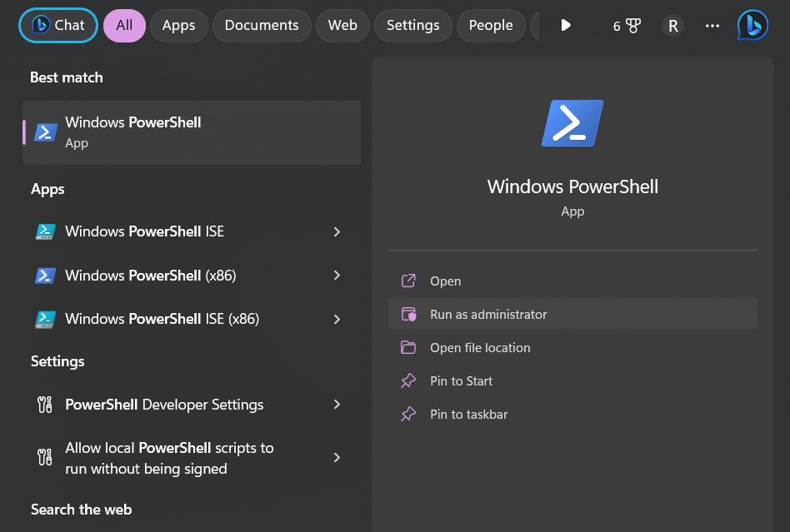Click the large Windows PowerShell app icon
Image resolution: width=790 pixels, height=532 pixels.
(572, 123)
